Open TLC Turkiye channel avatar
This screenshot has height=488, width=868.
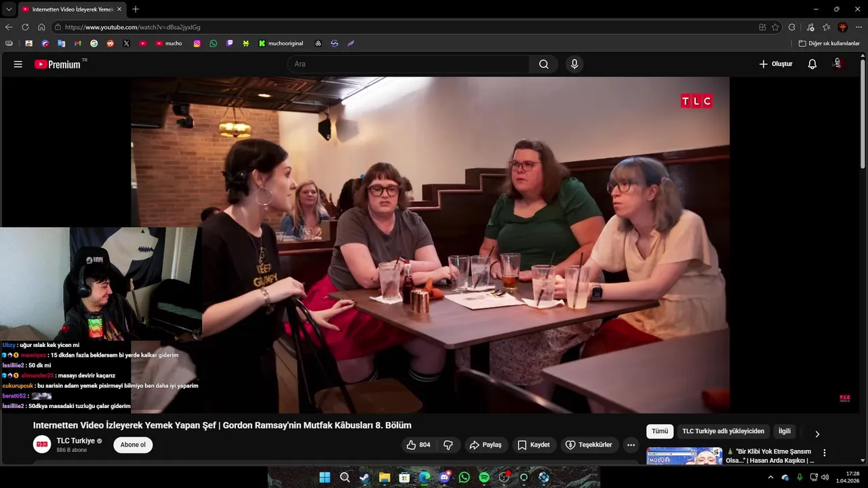42,445
